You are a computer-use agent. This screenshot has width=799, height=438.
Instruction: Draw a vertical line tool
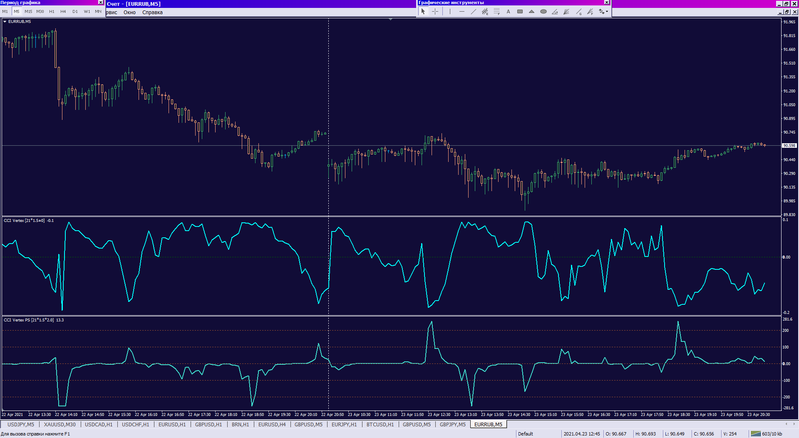coord(450,11)
